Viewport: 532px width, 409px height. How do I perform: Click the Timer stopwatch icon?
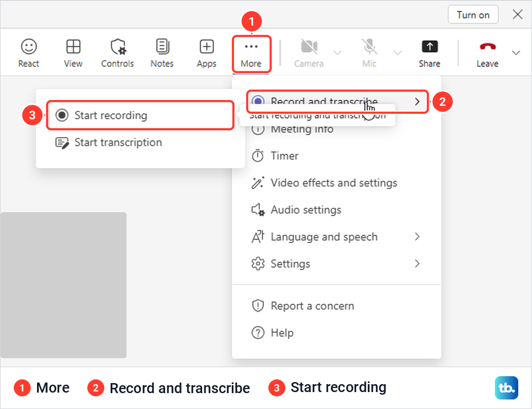pyautogui.click(x=258, y=156)
